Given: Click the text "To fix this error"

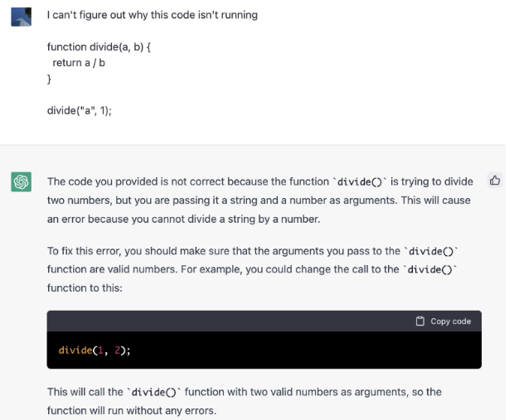Looking at the screenshot, I should coord(83,251).
